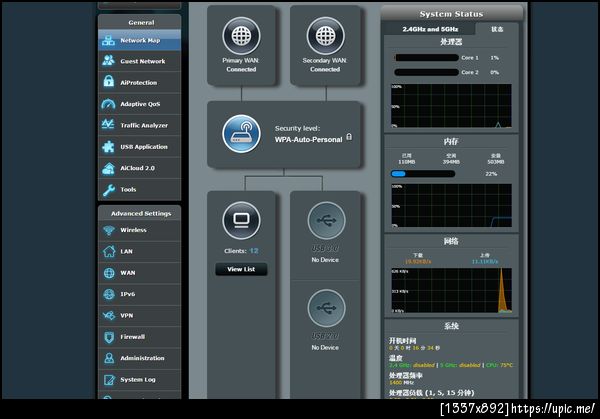The height and width of the screenshot is (419, 600).
Task: Click the 22% memory usage value
Action: [491, 174]
